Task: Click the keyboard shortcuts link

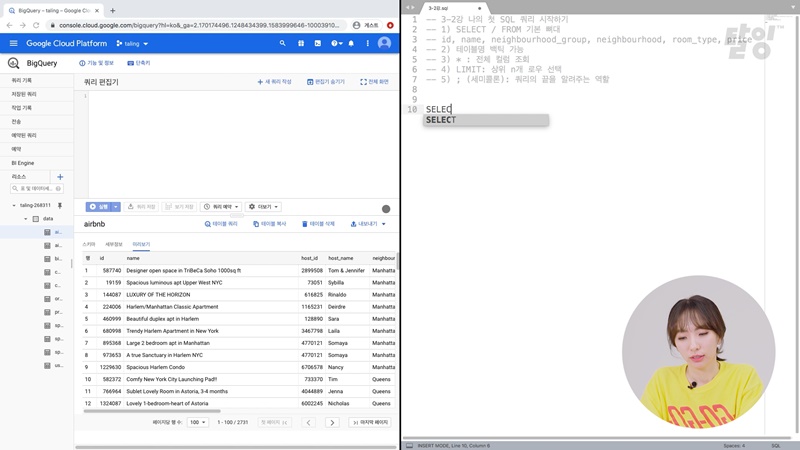Action: pyautogui.click(x=139, y=63)
